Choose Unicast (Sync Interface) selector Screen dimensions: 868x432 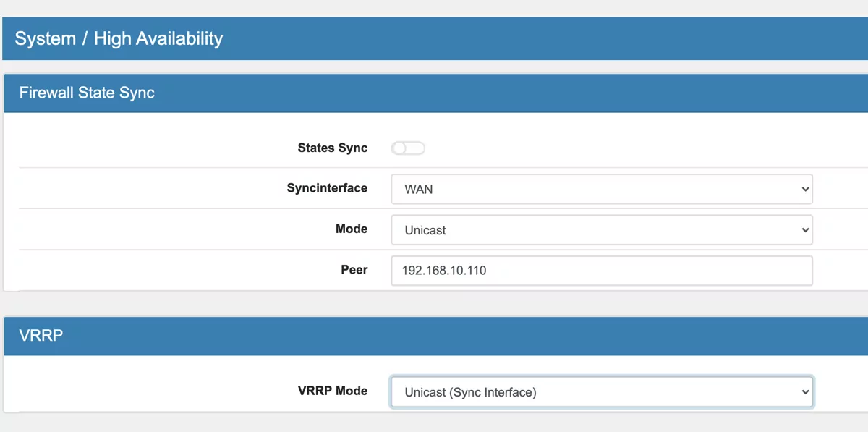click(600, 391)
